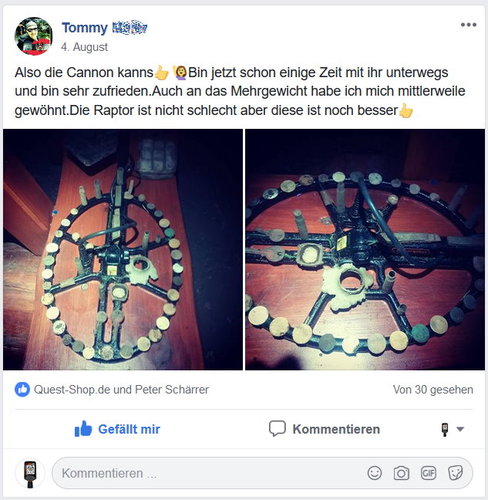This screenshot has height=500, width=488.
Task: View who liked: Quest-Shop.de und Peter Schärrer
Action: 121,389
